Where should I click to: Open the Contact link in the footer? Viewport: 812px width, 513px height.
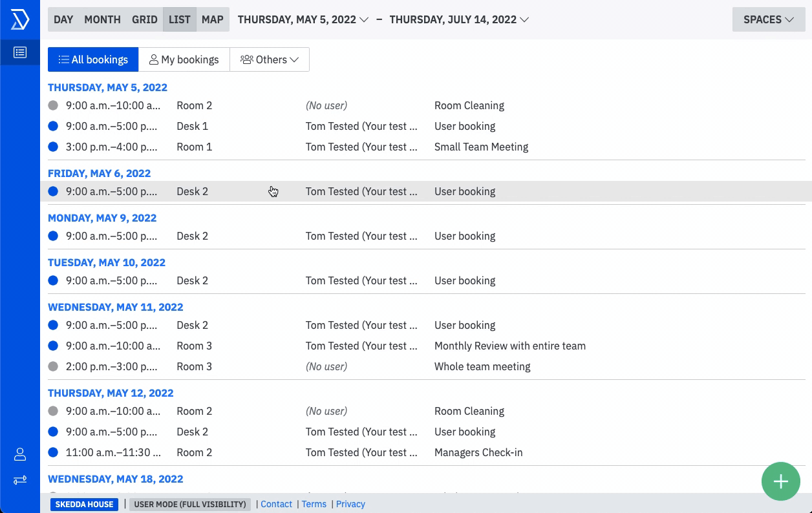[276, 504]
